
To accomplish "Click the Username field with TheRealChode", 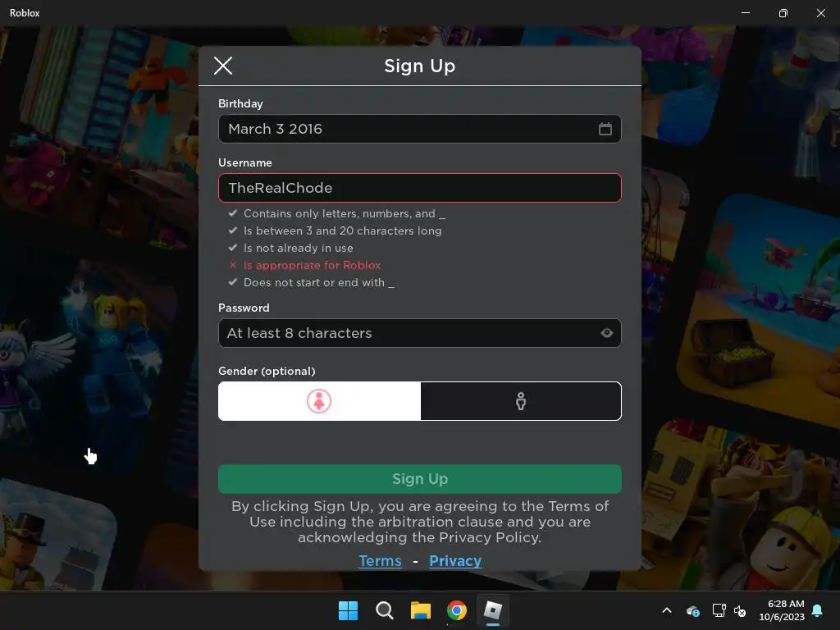I will pos(419,188).
